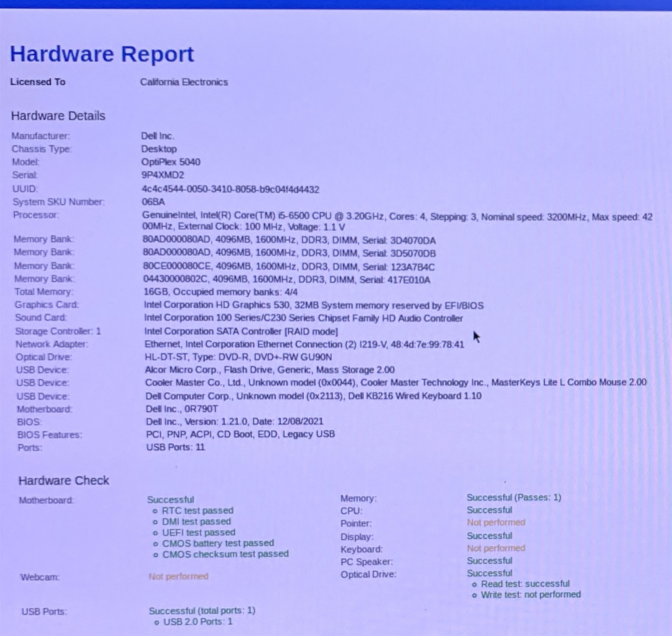The image size is (672, 636).
Task: Select the California Electronics licensee text
Action: click(184, 82)
